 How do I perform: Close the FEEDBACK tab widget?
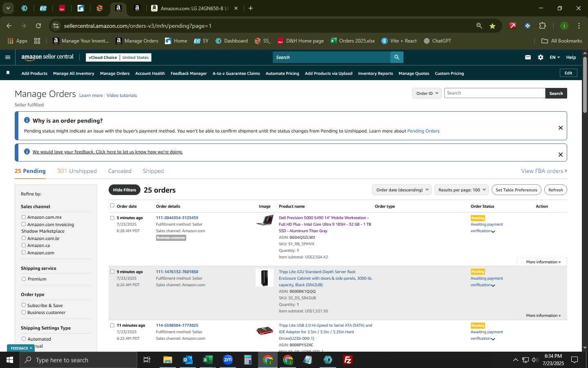[31, 348]
